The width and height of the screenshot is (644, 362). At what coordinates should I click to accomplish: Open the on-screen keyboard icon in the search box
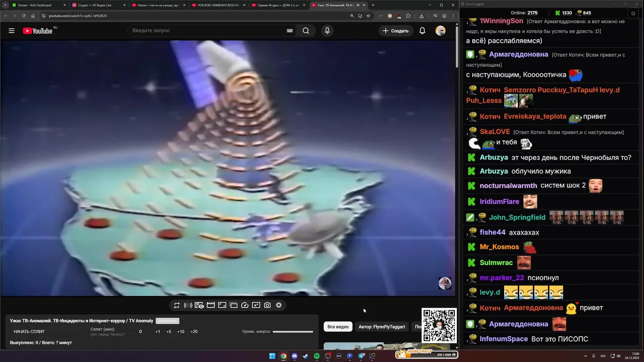290,31
